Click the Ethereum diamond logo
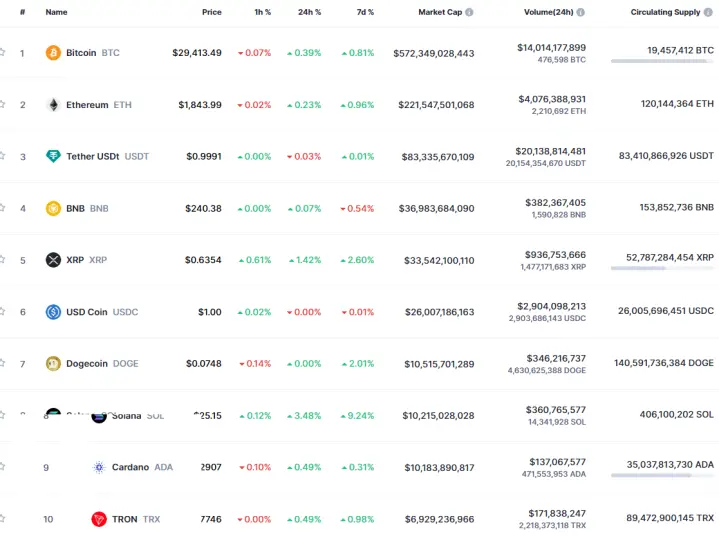Viewport: 719px width, 543px height. click(x=53, y=105)
